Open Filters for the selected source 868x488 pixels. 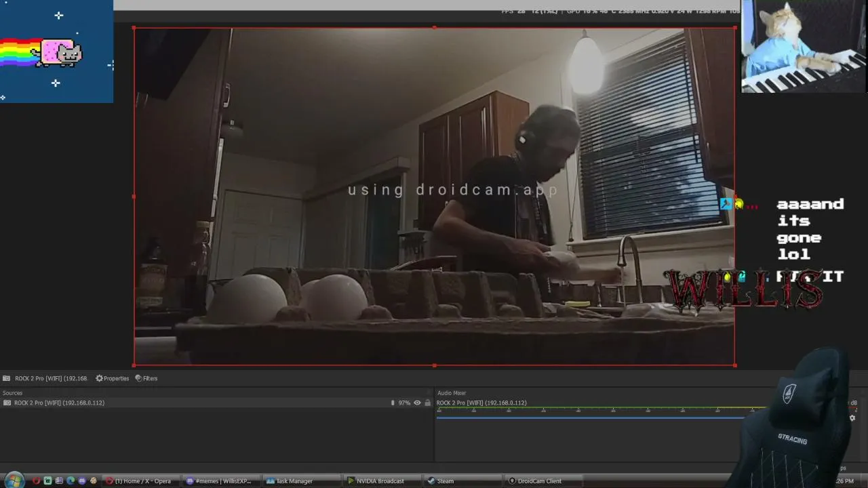pyautogui.click(x=146, y=378)
